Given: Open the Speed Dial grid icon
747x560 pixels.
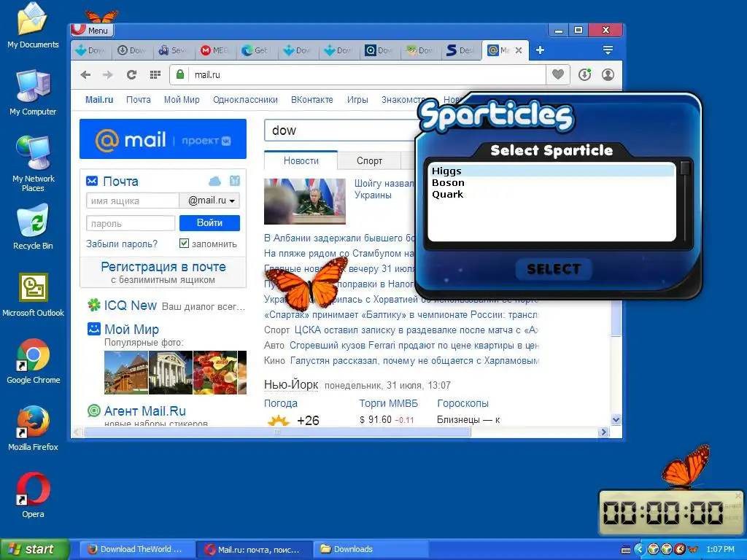Looking at the screenshot, I should click(155, 75).
